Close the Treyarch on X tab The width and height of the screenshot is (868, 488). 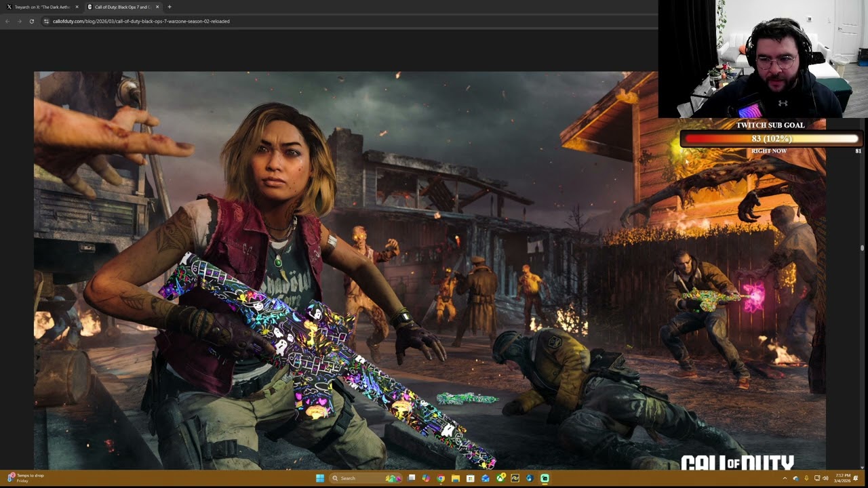tap(77, 7)
